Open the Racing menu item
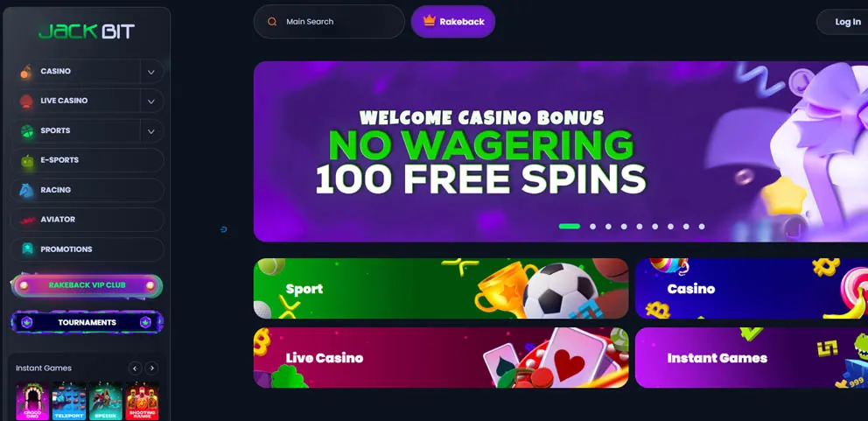868x421 pixels. click(87, 190)
